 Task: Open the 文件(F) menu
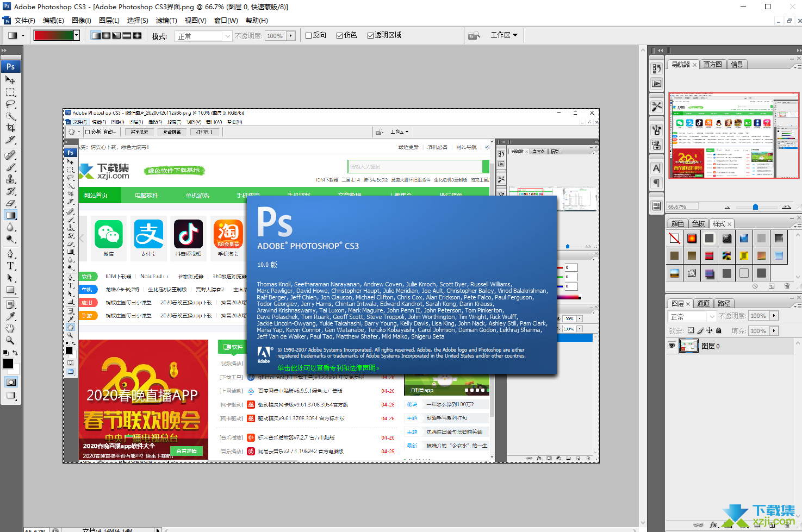point(24,20)
